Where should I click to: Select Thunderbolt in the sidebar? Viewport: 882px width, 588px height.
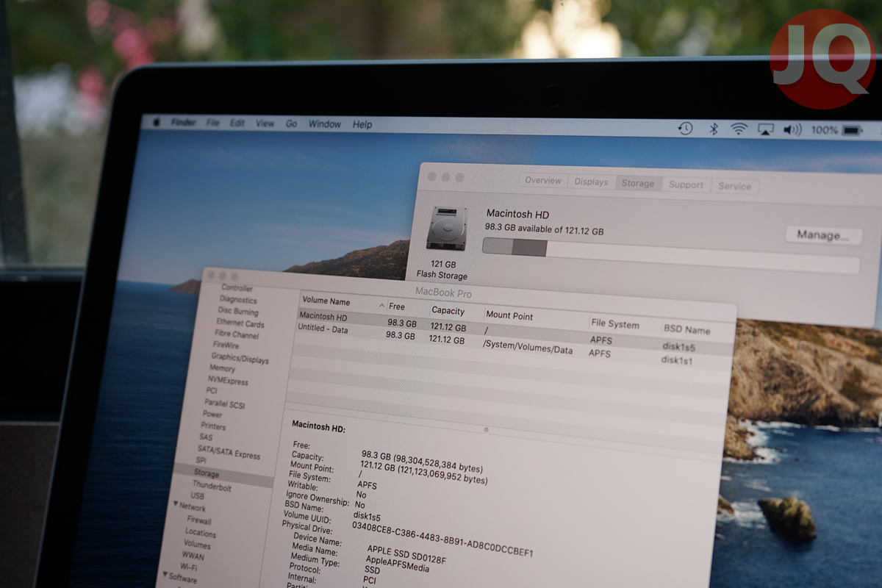212,487
